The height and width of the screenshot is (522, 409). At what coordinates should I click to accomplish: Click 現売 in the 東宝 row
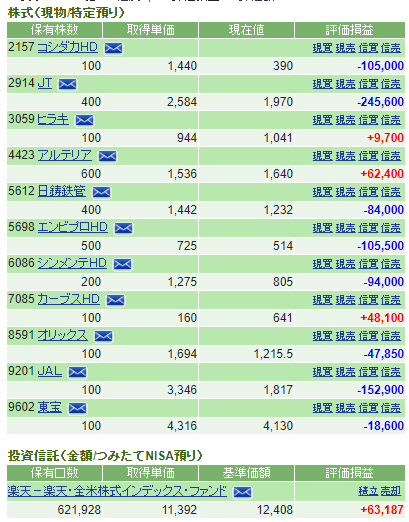[345, 408]
